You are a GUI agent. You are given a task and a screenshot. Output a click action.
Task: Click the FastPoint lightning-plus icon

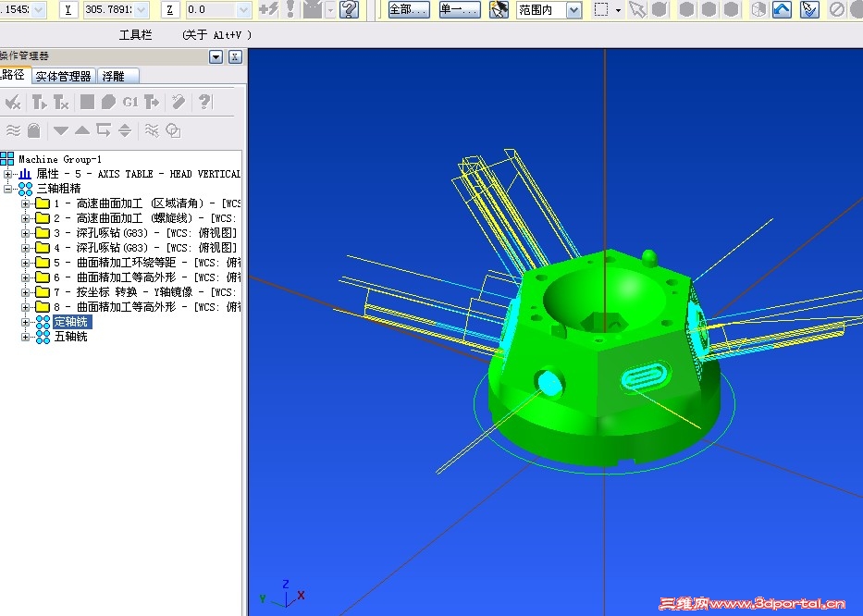268,9
